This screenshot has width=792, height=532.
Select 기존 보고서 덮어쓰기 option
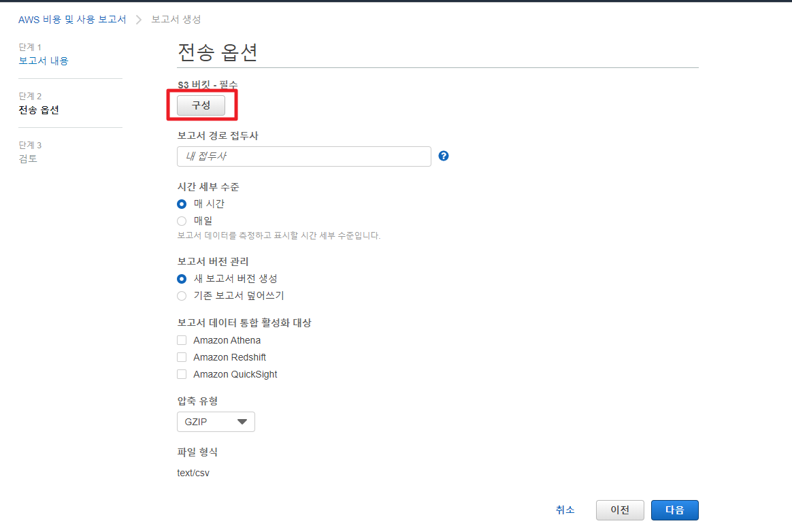(x=182, y=295)
